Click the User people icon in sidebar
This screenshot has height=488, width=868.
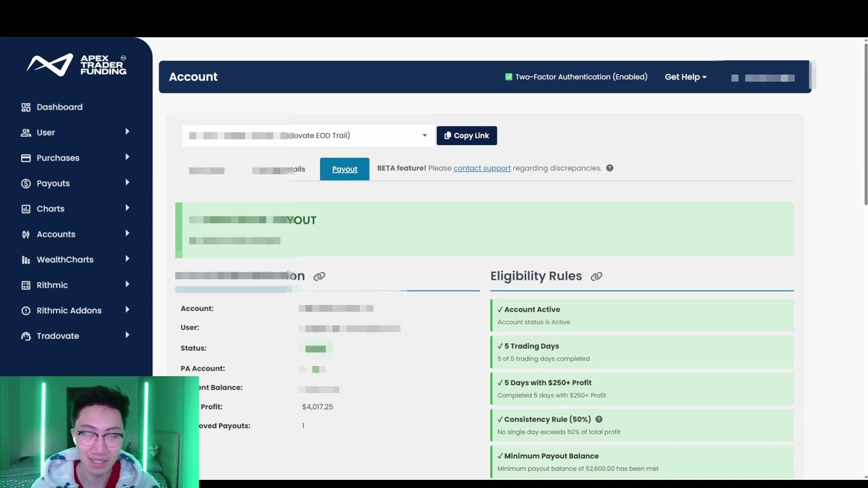click(26, 133)
